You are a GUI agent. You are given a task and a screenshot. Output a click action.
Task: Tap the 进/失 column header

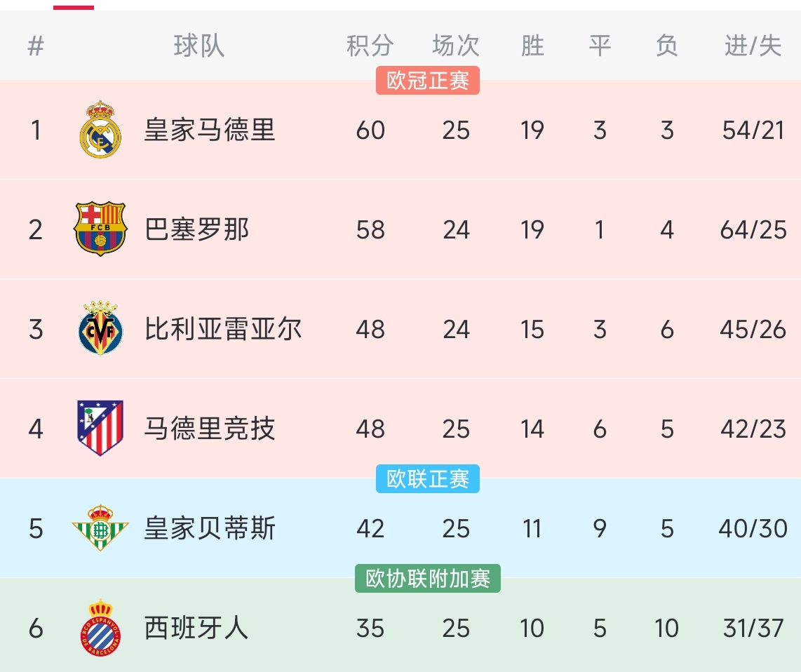pos(753,46)
